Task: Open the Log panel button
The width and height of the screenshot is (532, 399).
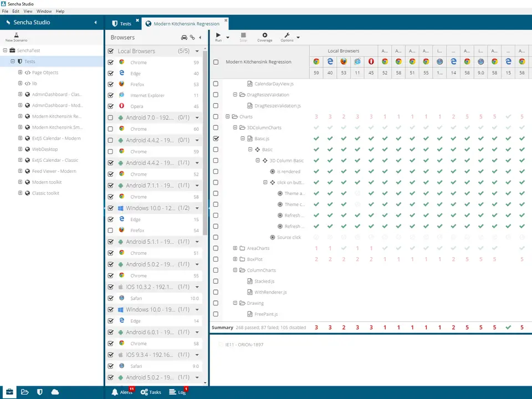Action: pyautogui.click(x=178, y=392)
